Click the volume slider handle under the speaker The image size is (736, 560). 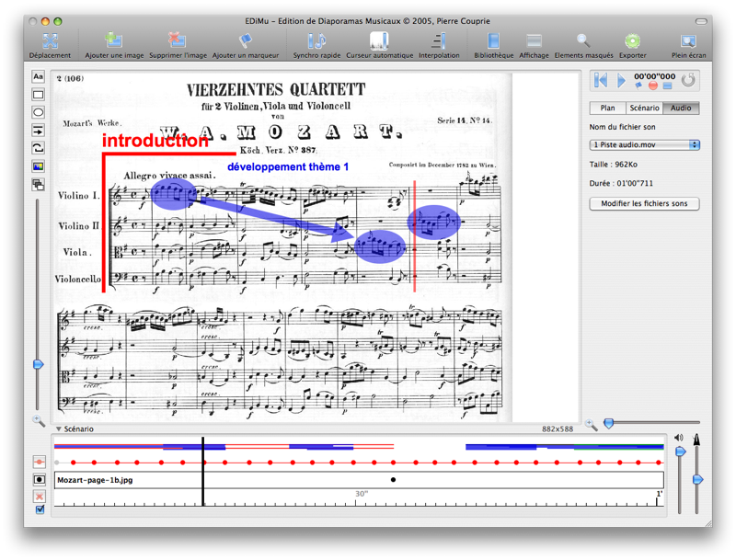pyautogui.click(x=680, y=451)
